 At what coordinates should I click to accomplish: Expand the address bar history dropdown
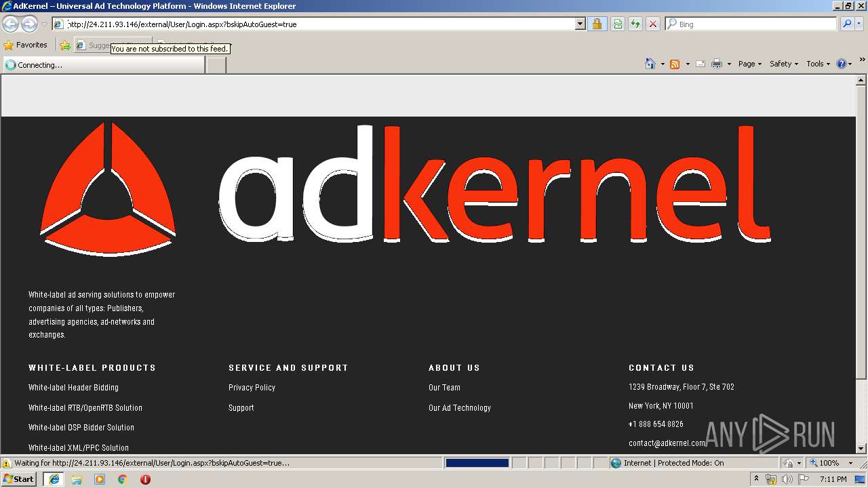[x=580, y=24]
